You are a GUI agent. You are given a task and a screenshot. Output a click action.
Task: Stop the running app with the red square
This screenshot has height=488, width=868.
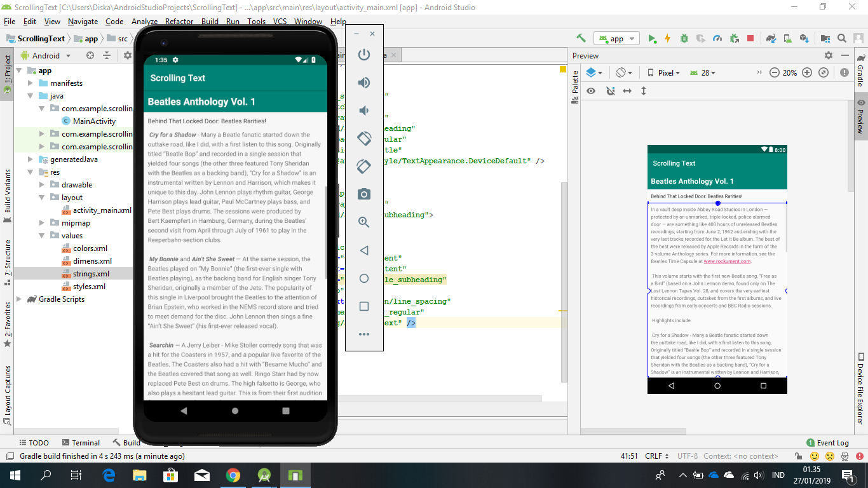coord(750,39)
